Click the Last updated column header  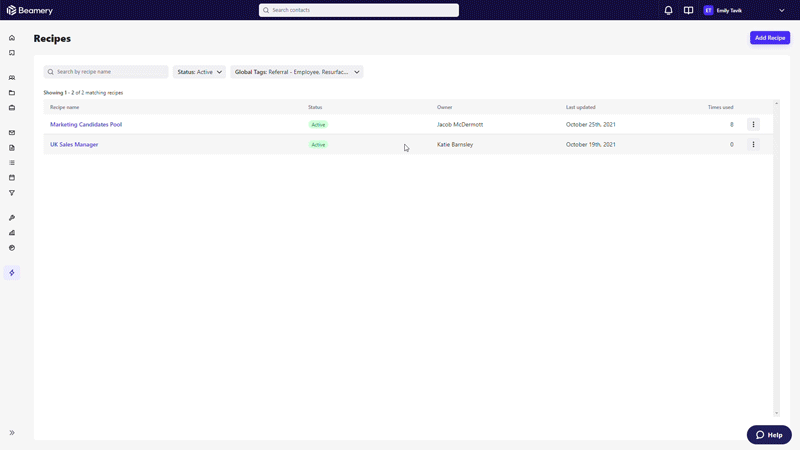coord(581,107)
